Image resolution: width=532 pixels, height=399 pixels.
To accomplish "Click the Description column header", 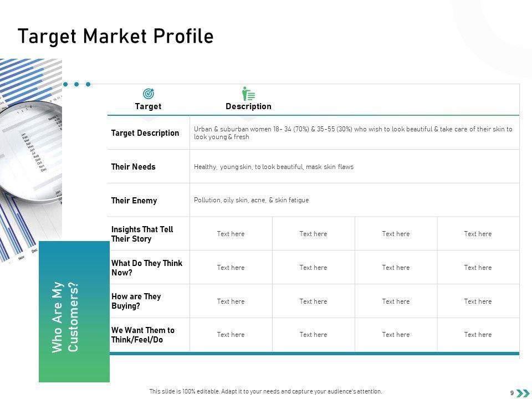I will (x=248, y=106).
